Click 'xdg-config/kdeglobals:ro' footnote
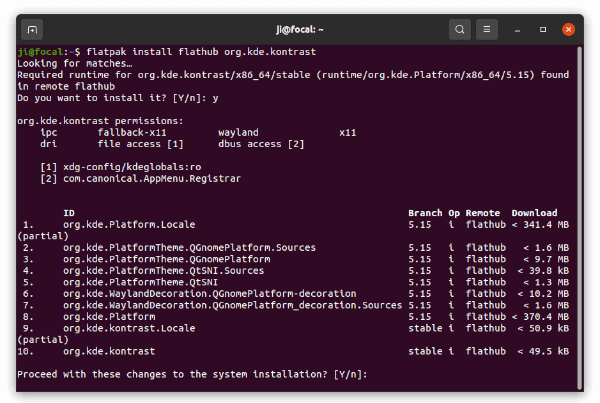The width and height of the screenshot is (600, 403). click(132, 167)
